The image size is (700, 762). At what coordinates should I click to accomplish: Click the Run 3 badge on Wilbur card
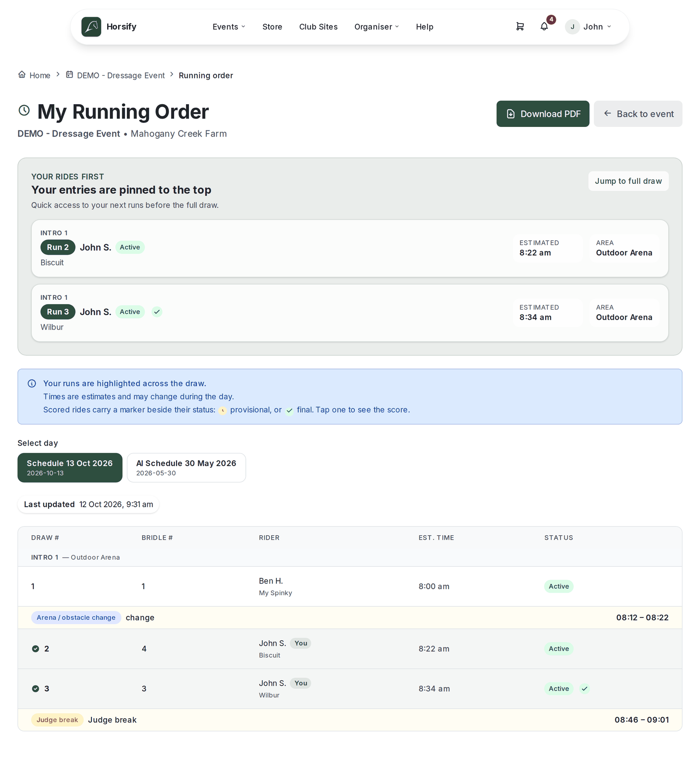[58, 312]
